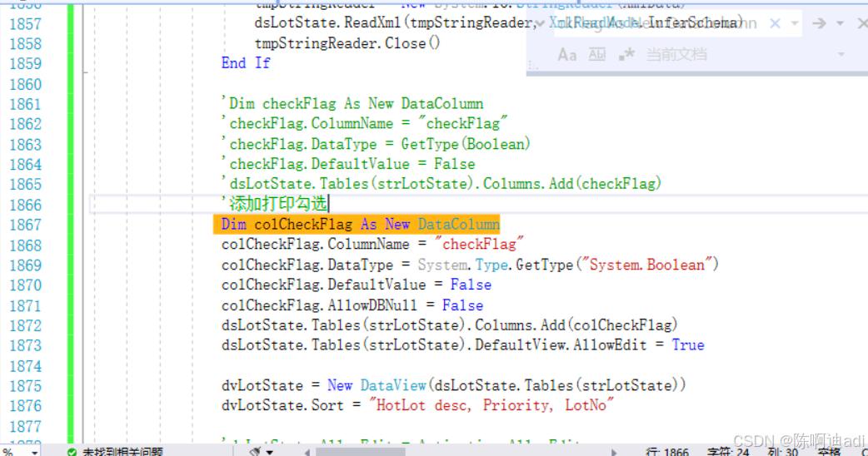Click 'End If' keyword on line 1859
This screenshot has height=456, width=868.
pyautogui.click(x=246, y=63)
